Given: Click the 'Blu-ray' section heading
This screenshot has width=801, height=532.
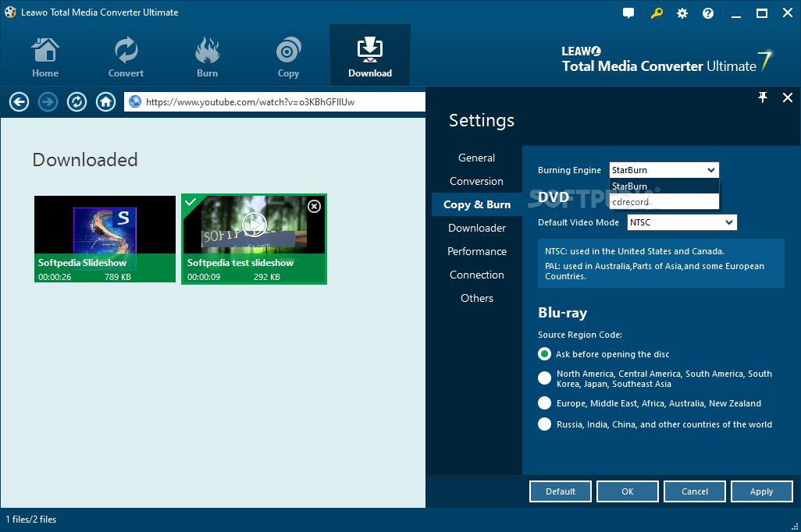Looking at the screenshot, I should tap(562, 313).
